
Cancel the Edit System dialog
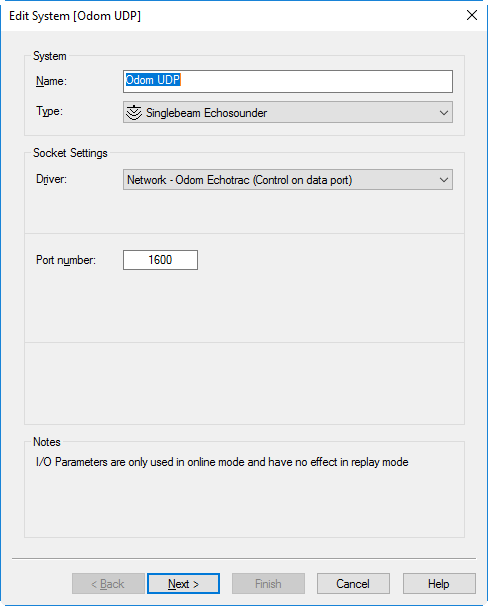pos(353,584)
